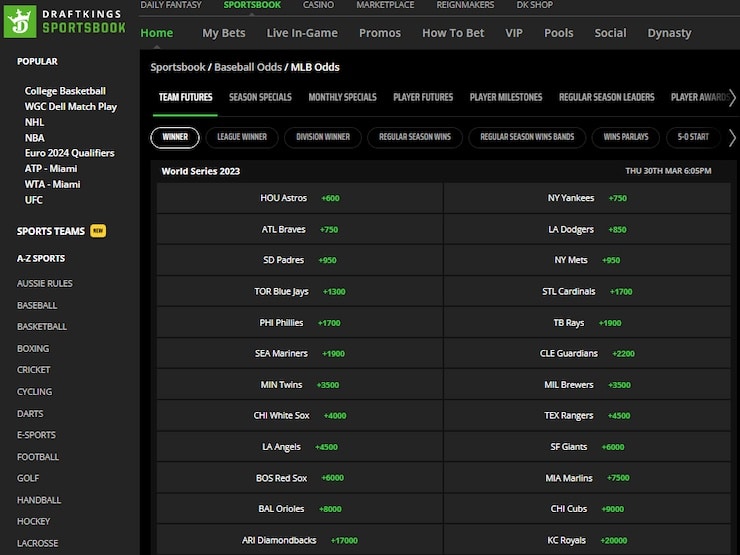This screenshot has width=740, height=555.
Task: Open Euro 2024 Qualifiers link
Action: pyautogui.click(x=69, y=153)
